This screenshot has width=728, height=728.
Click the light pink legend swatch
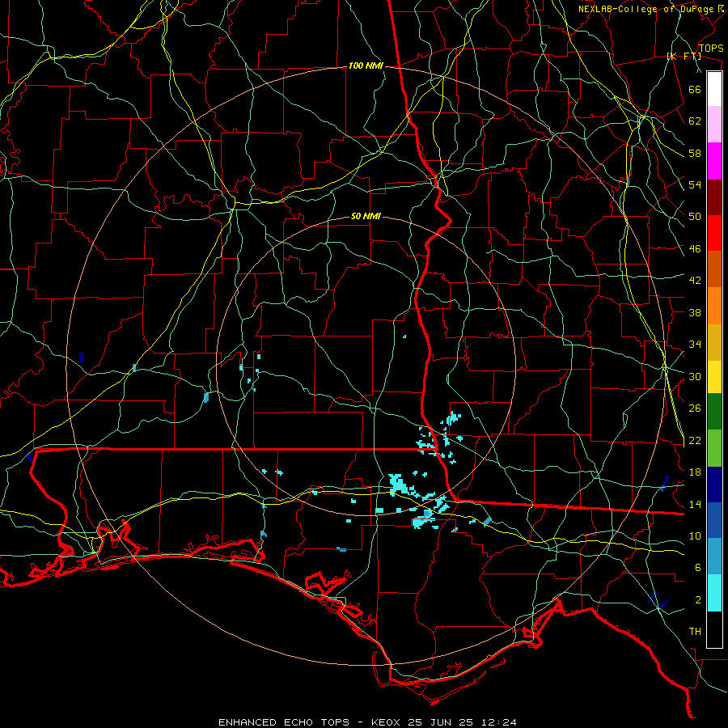coord(714,125)
